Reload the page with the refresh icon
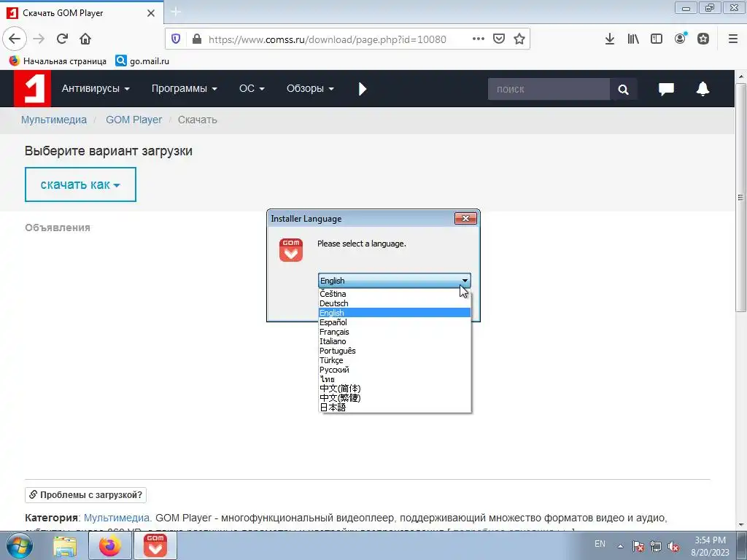Screen dimensions: 747x560 pos(62,39)
